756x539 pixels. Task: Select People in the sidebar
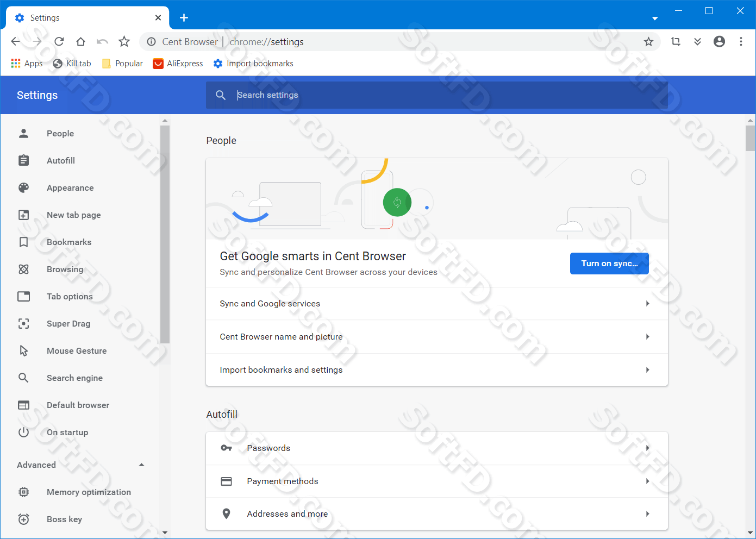[60, 134]
